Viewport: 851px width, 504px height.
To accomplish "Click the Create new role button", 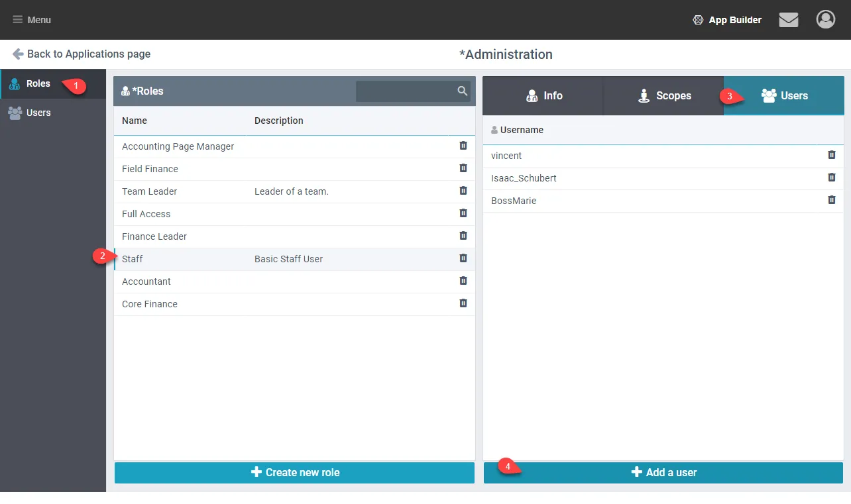I will [294, 472].
